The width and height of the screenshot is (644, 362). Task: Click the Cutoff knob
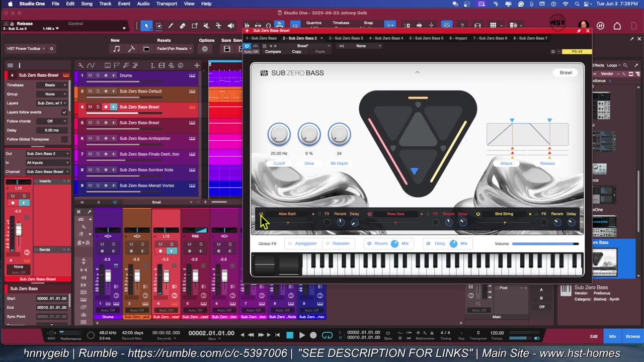(x=279, y=134)
